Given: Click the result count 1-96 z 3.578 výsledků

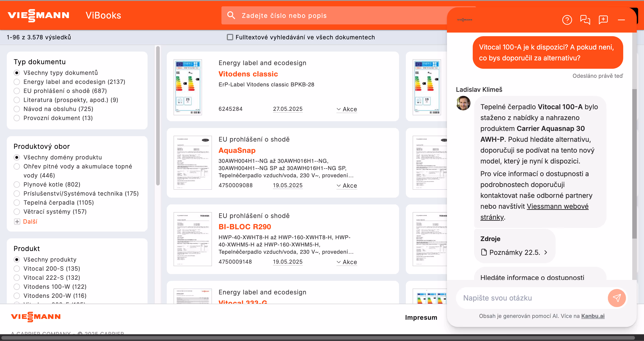Looking at the screenshot, I should click(39, 37).
